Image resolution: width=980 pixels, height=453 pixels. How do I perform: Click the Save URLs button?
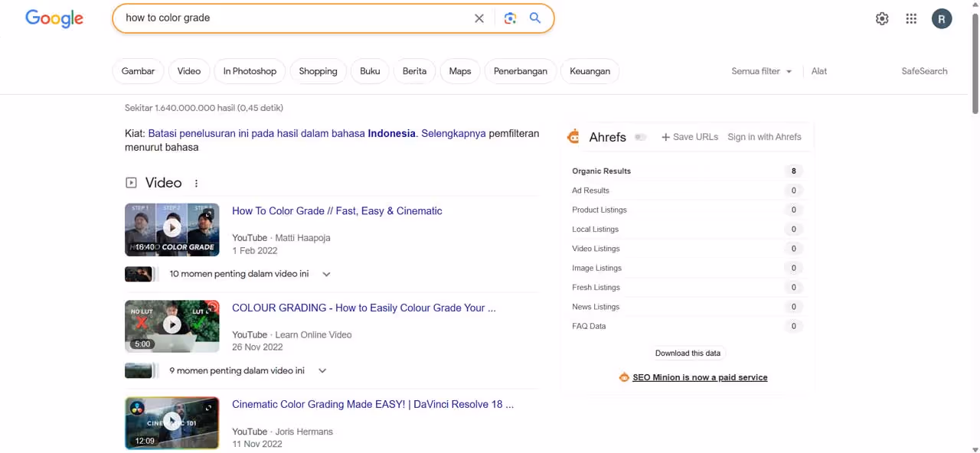tap(690, 137)
